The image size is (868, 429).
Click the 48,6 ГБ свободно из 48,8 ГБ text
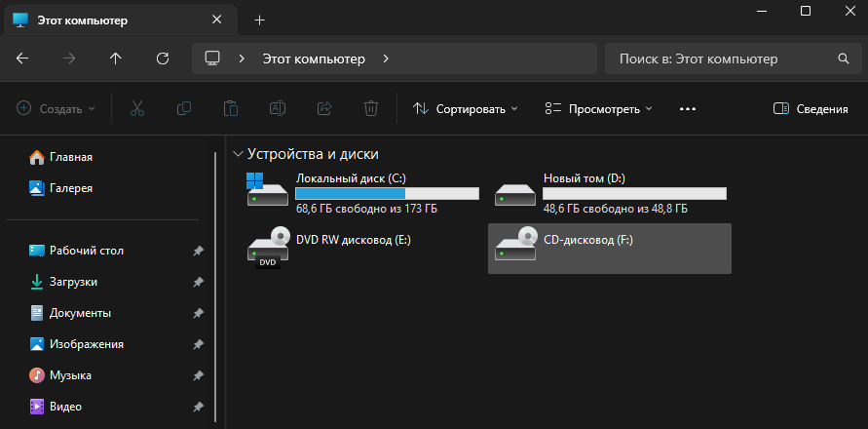616,209
